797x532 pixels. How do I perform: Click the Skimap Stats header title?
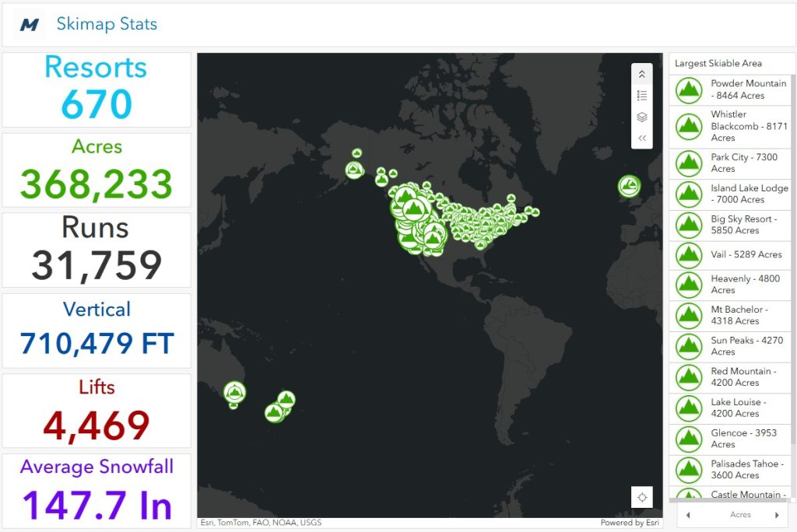tap(107, 24)
